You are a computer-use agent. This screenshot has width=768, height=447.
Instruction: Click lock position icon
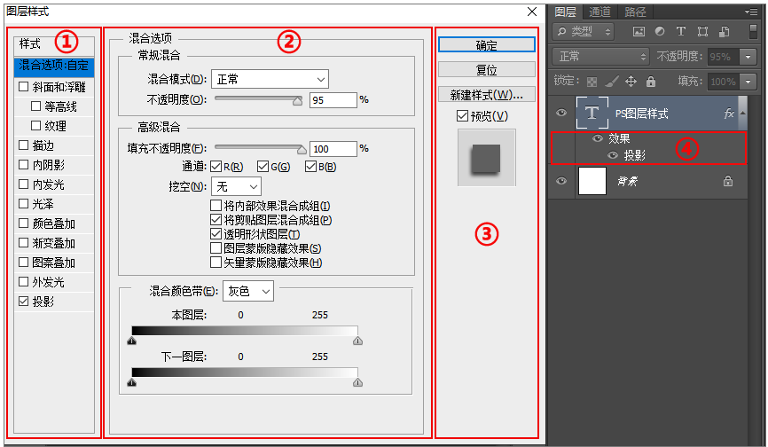point(631,81)
